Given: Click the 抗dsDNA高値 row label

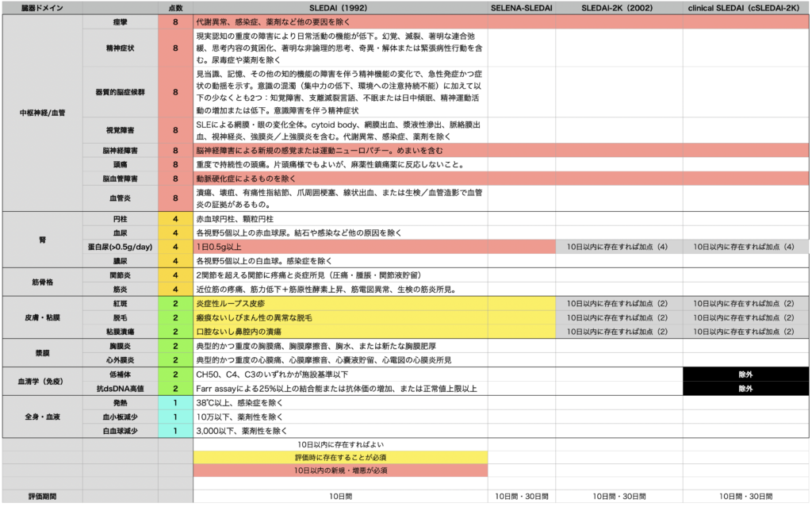Looking at the screenshot, I should (x=120, y=389).
